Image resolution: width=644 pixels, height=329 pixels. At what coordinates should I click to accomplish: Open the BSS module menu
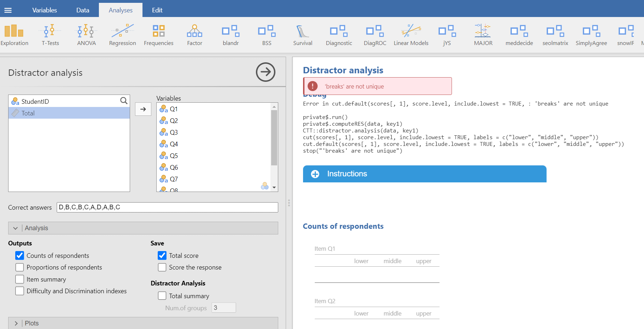pyautogui.click(x=267, y=35)
